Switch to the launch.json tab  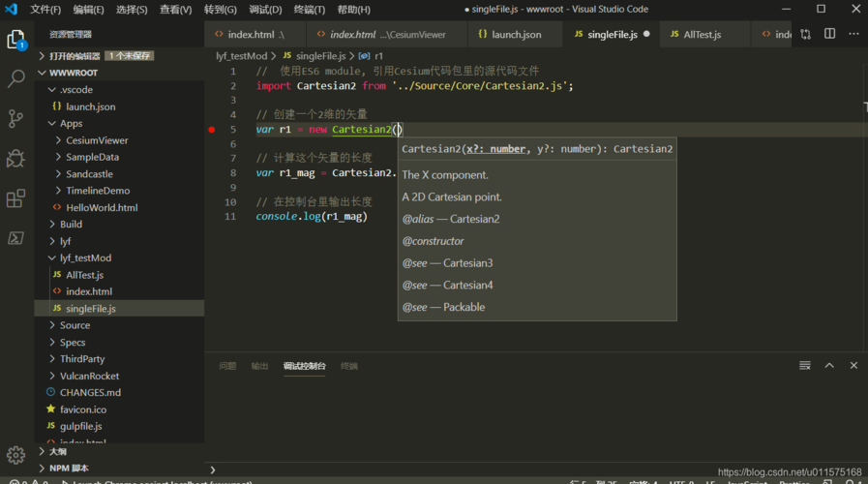(x=515, y=34)
